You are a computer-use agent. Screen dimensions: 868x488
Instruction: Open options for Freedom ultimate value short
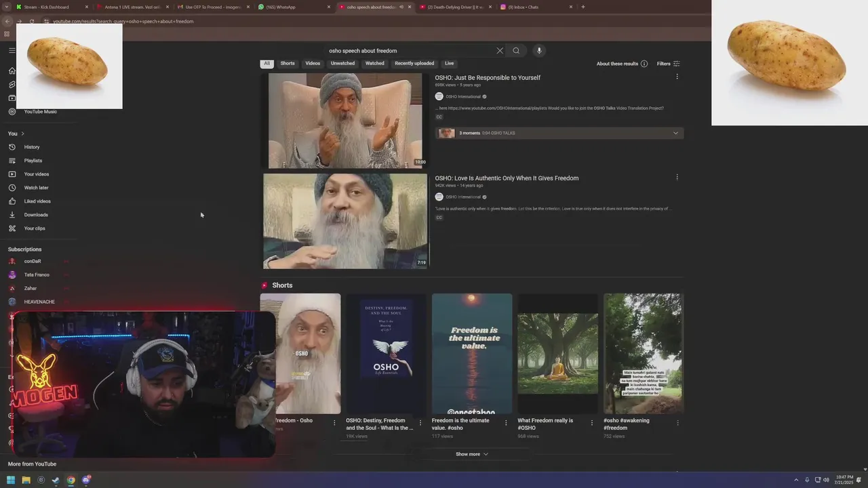(506, 423)
